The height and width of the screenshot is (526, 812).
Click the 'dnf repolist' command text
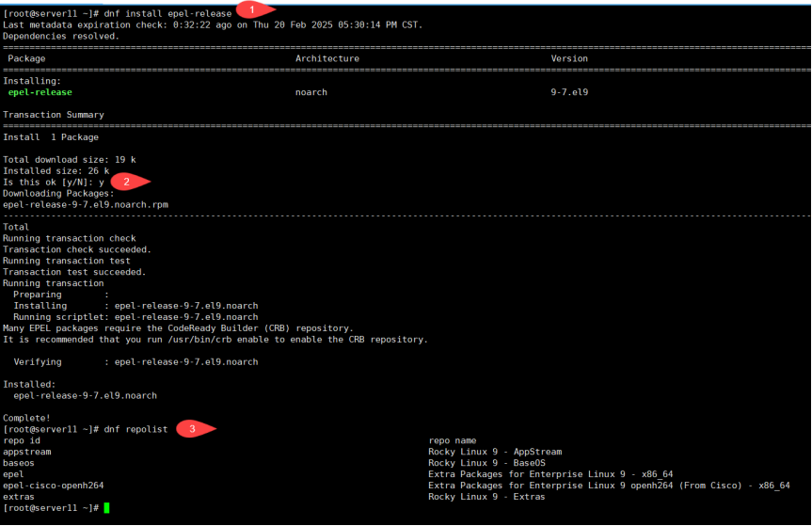(135, 429)
